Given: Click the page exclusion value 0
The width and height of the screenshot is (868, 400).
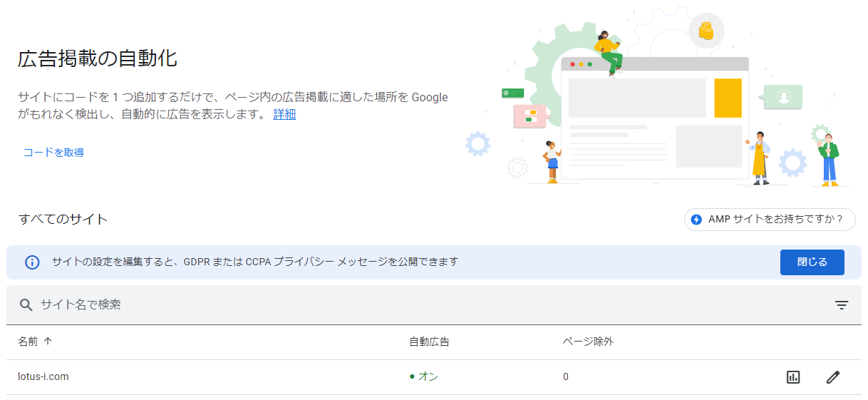Looking at the screenshot, I should 566,376.
